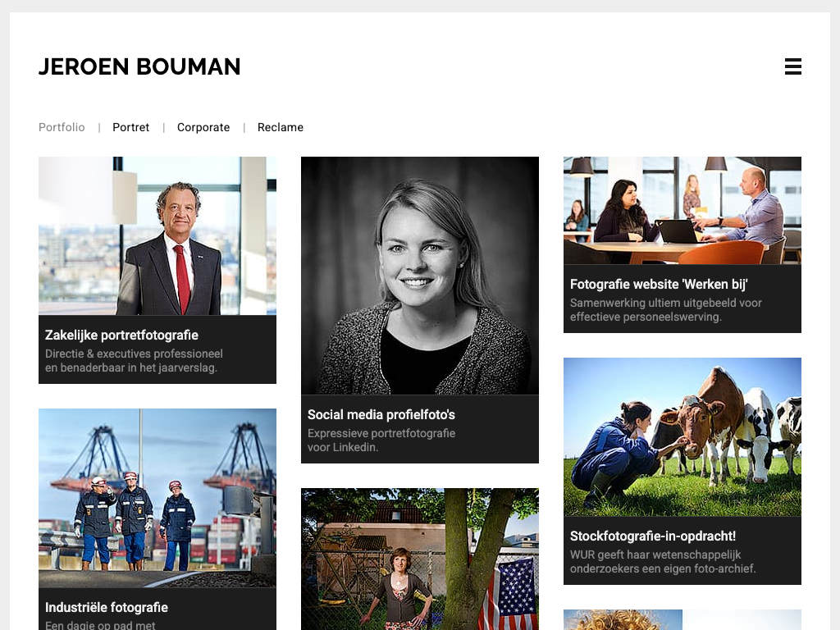Open the businessman in red tie photo
840x630 pixels.
click(157, 236)
